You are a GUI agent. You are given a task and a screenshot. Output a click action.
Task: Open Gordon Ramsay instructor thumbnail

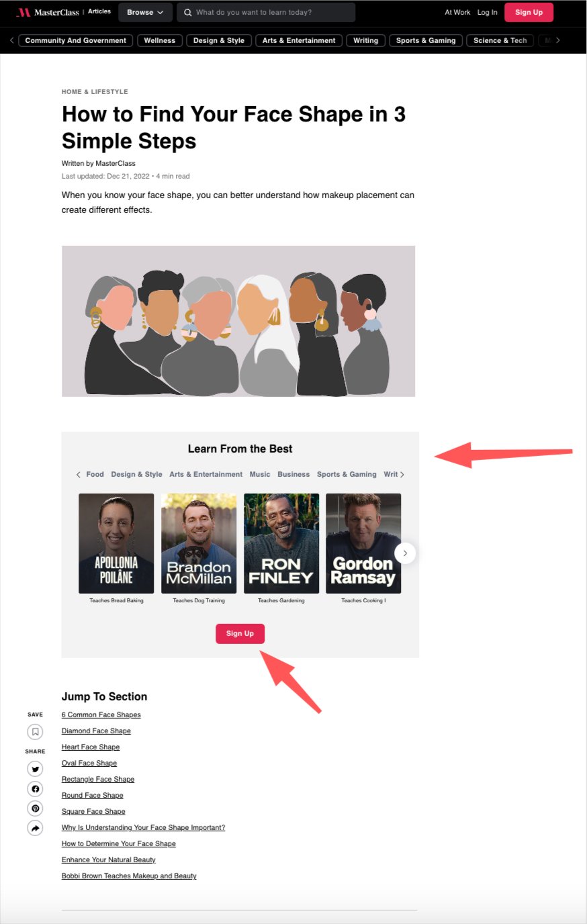363,543
